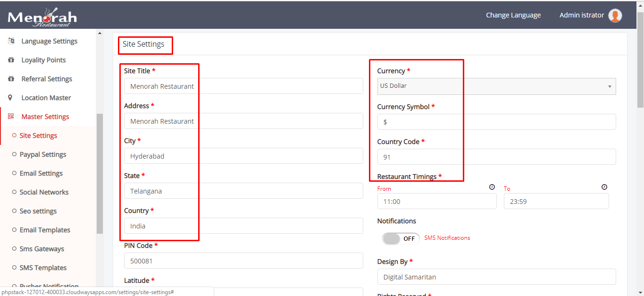Open the Currency dropdown
Image resolution: width=644 pixels, height=296 pixels.
coord(496,86)
